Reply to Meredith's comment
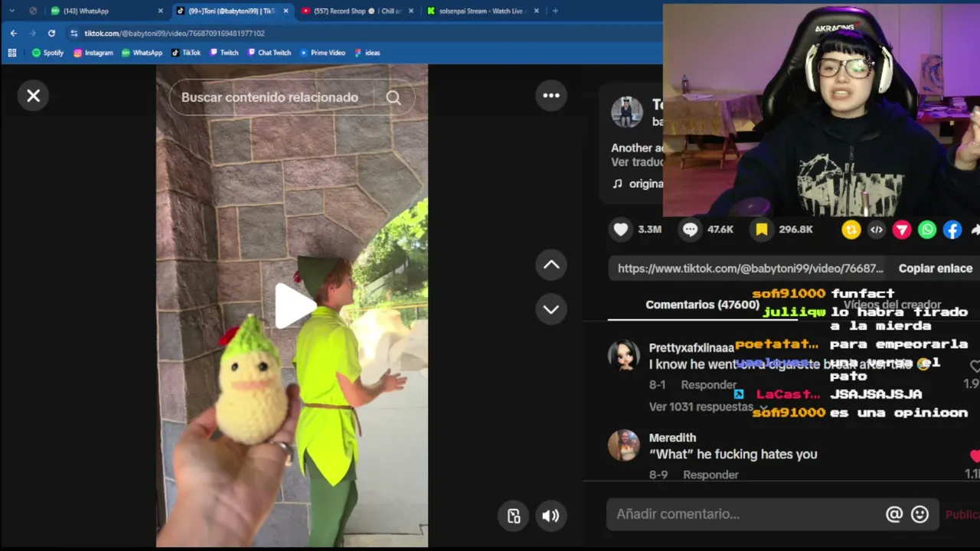The height and width of the screenshot is (551, 980). (x=710, y=475)
